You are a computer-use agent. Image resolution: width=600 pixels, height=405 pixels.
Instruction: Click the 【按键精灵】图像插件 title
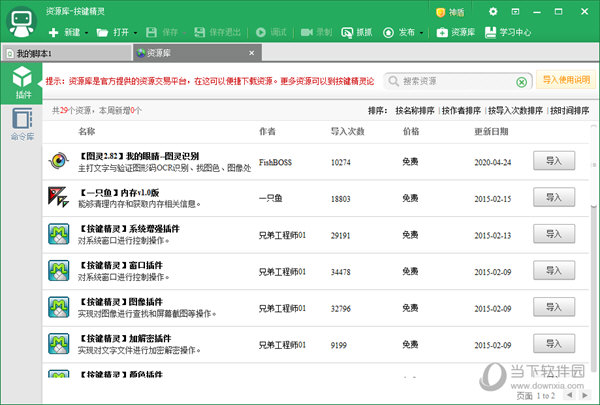click(121, 302)
